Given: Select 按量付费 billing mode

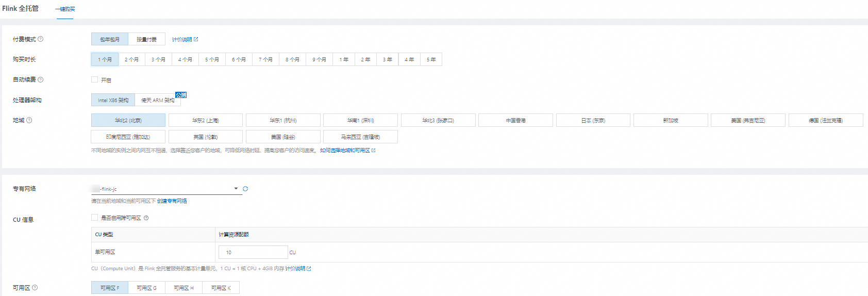Looking at the screenshot, I should (147, 39).
